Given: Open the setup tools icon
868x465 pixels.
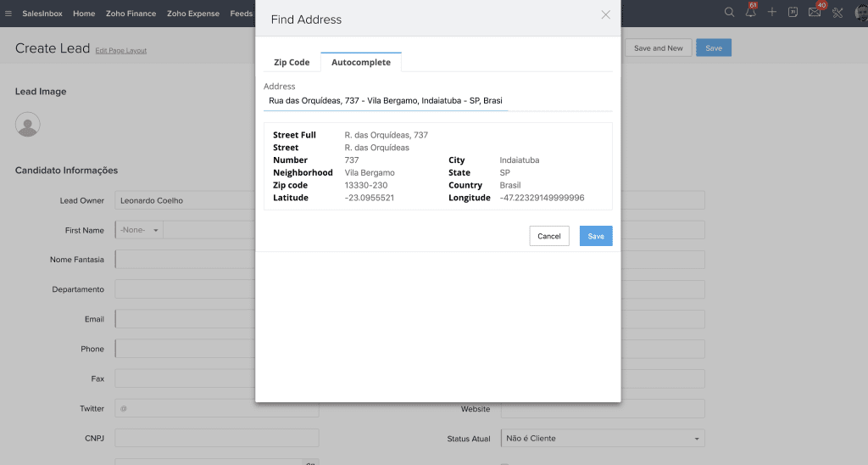Looking at the screenshot, I should coord(837,13).
